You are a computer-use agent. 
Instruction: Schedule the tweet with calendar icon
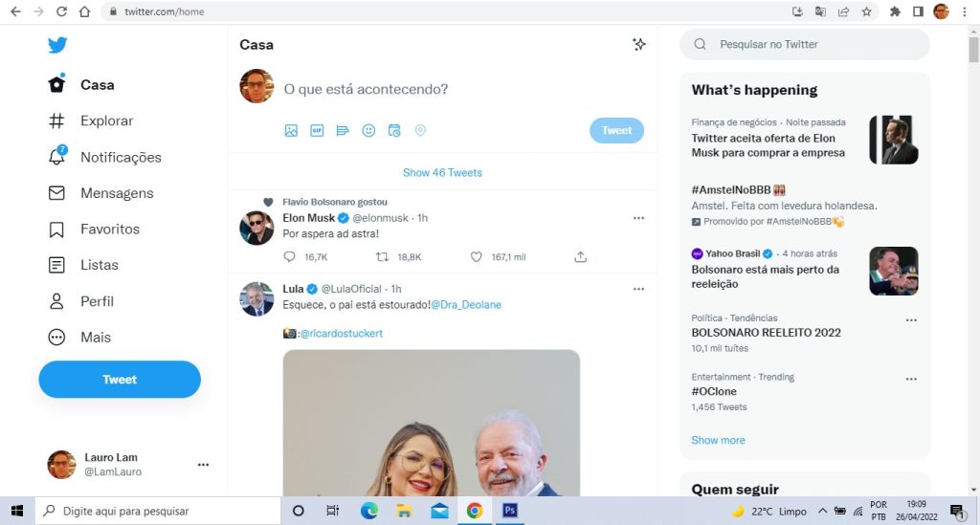pos(394,130)
